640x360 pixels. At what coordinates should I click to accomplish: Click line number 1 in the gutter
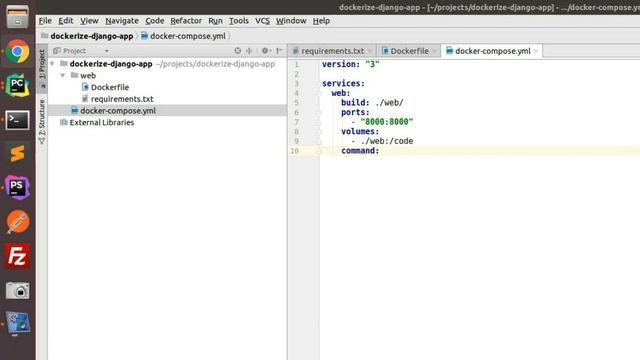297,64
